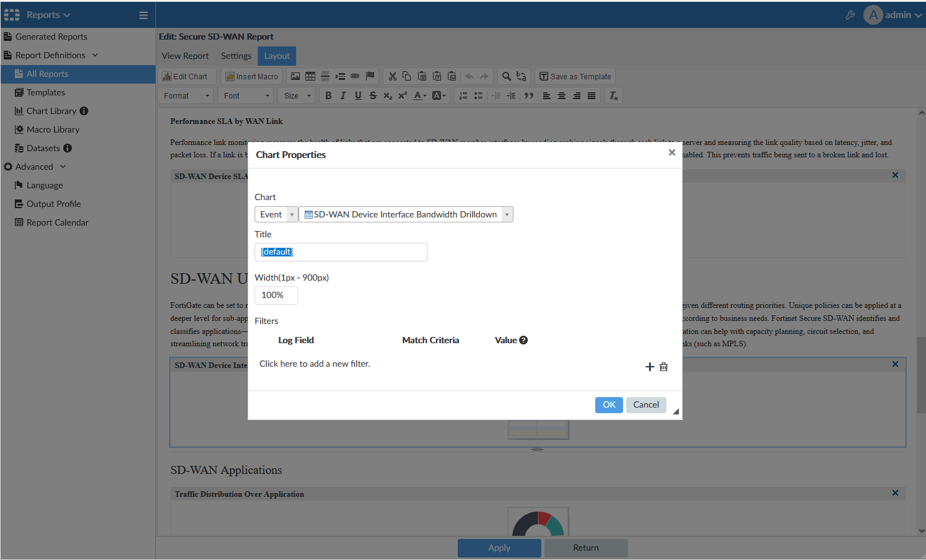
Task: Click Paste as plain text icon
Action: point(437,76)
